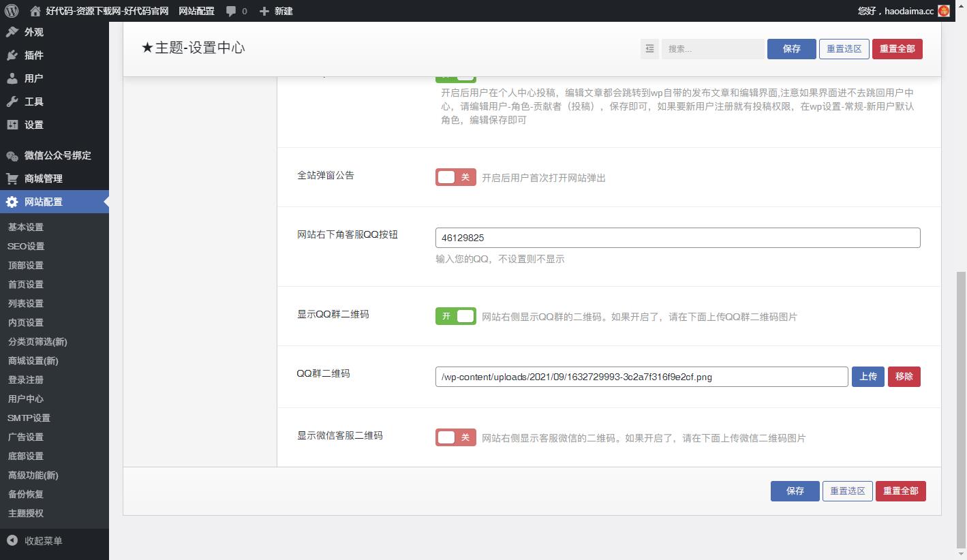Click the site name 好代码 link
The width and height of the screenshot is (967, 560).
107,11
